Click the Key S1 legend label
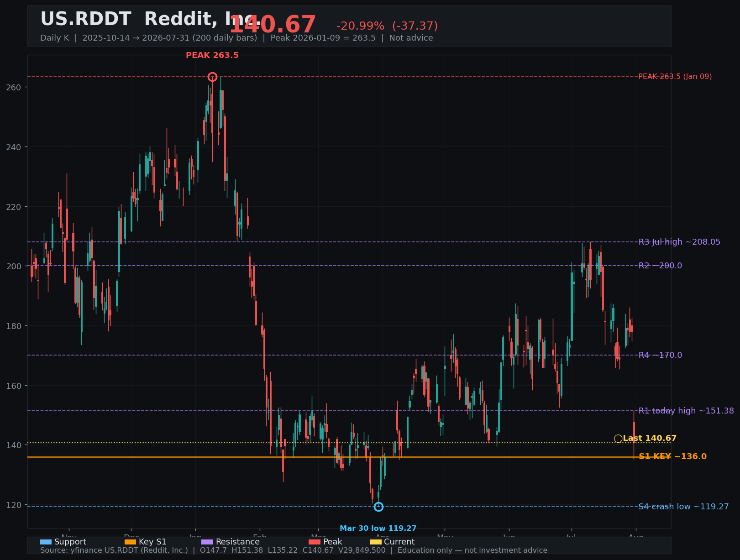Image resolution: width=740 pixels, height=560 pixels. pyautogui.click(x=152, y=542)
